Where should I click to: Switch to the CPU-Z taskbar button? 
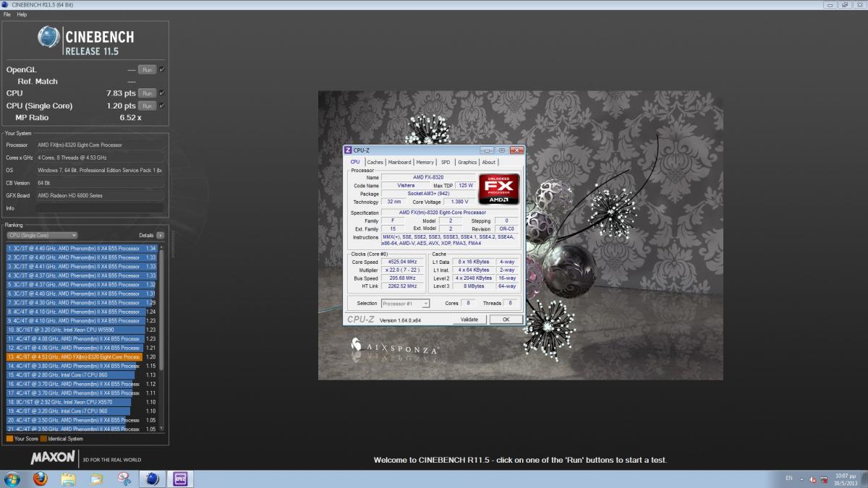point(179,479)
